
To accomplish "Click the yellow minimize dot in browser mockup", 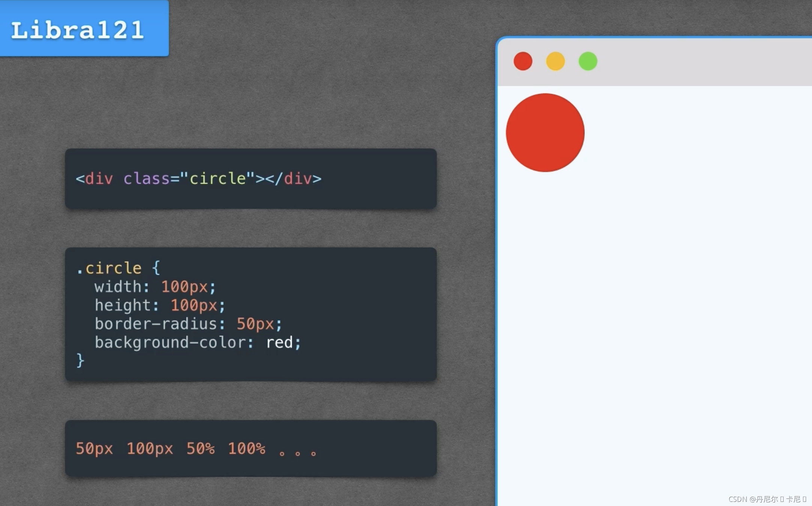I will (555, 61).
